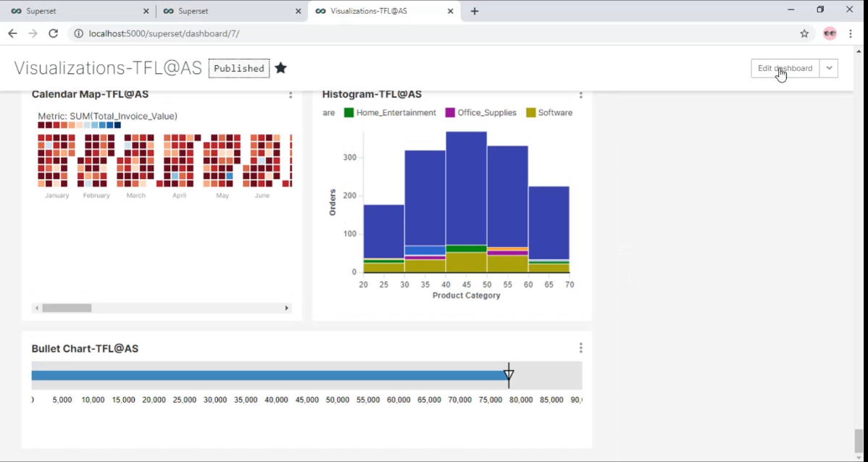Open the Histogram chart options menu
The image size is (868, 462).
[580, 94]
